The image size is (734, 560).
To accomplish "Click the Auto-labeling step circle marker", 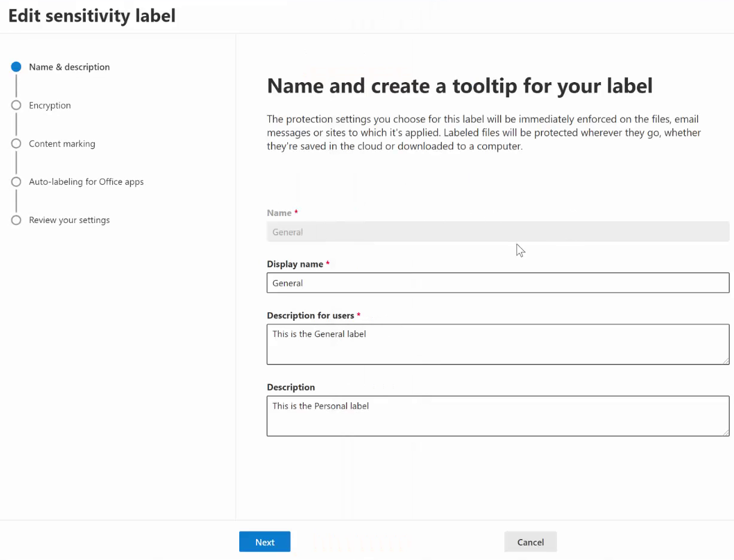I will (x=16, y=182).
